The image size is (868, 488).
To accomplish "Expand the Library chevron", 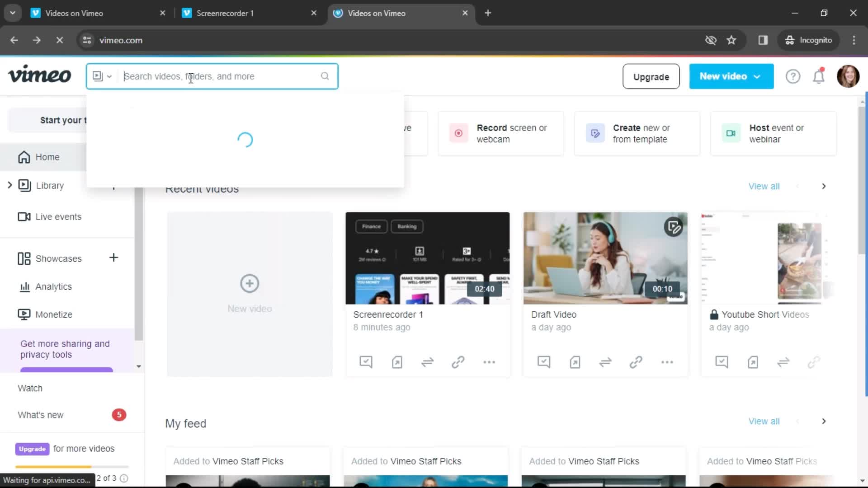I will (9, 185).
